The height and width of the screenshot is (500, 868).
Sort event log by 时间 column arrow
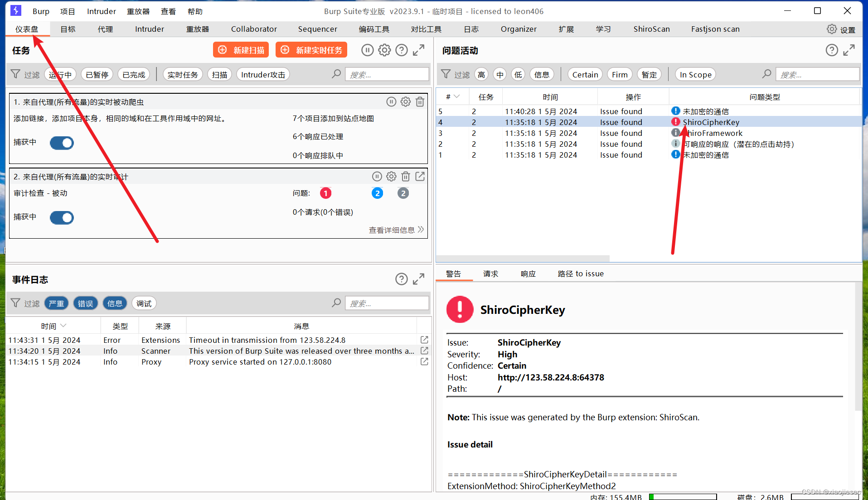(63, 326)
